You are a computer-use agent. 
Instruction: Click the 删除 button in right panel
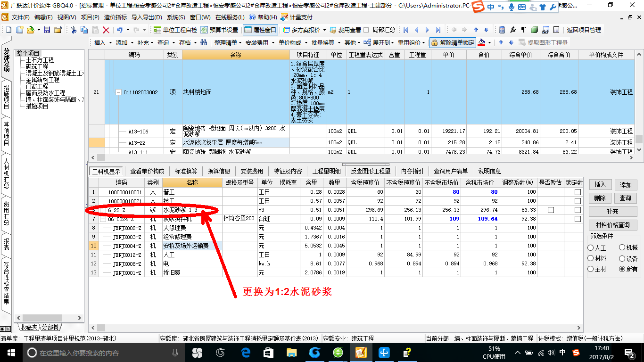click(x=600, y=198)
